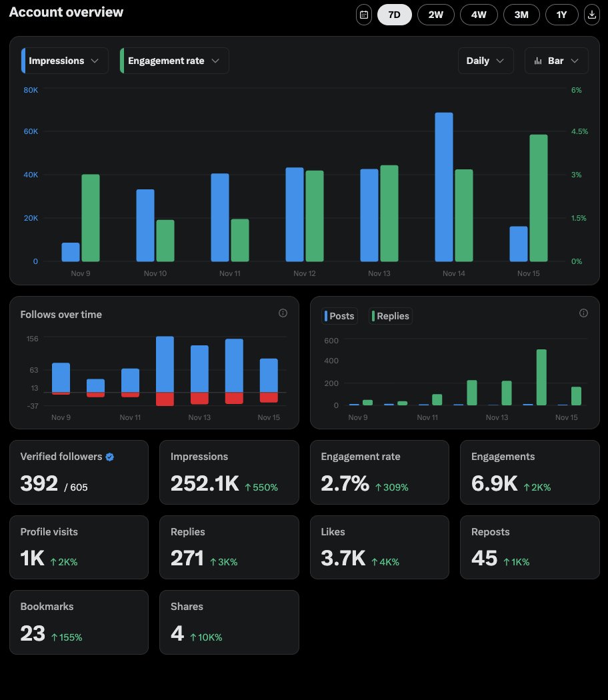The height and width of the screenshot is (700, 608).
Task: Click the 4.5% axis label
Action: tap(579, 131)
